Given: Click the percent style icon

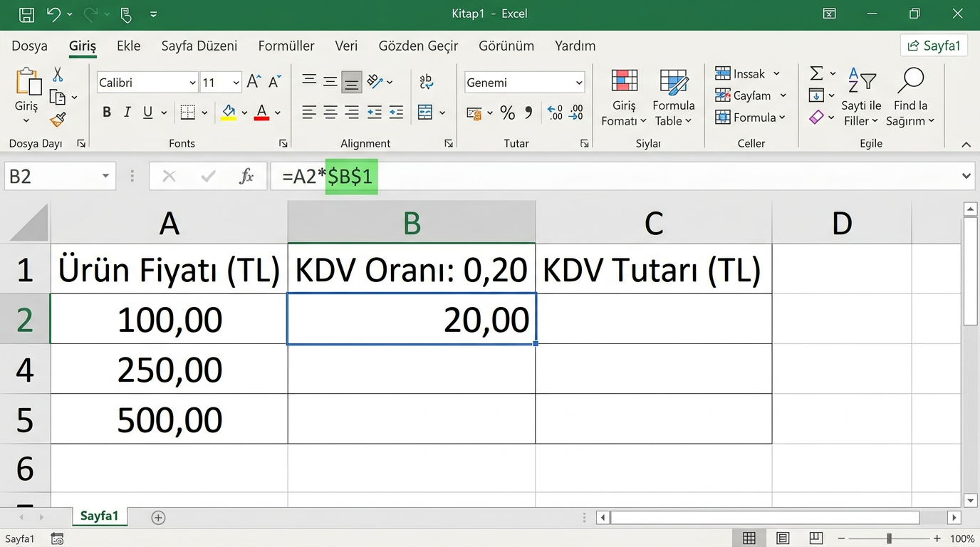Looking at the screenshot, I should [507, 113].
